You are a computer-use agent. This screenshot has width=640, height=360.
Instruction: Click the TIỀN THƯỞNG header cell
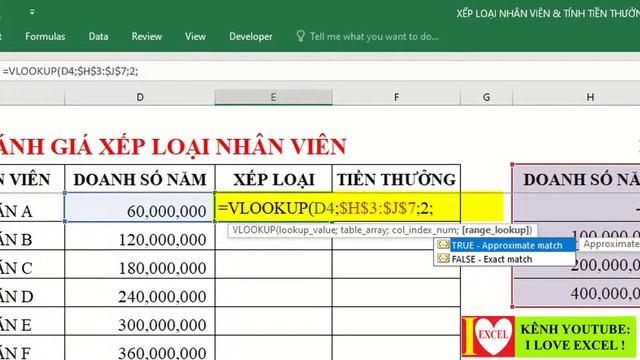point(396,179)
